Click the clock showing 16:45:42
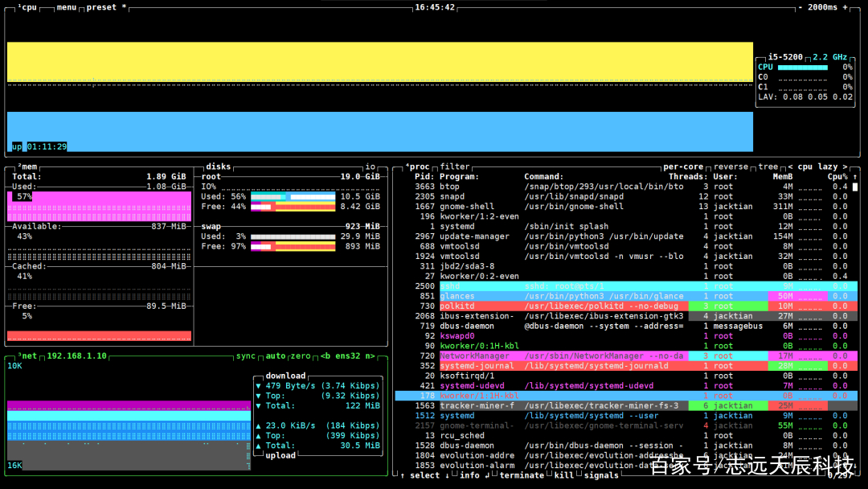The height and width of the screenshot is (489, 868). (435, 7)
